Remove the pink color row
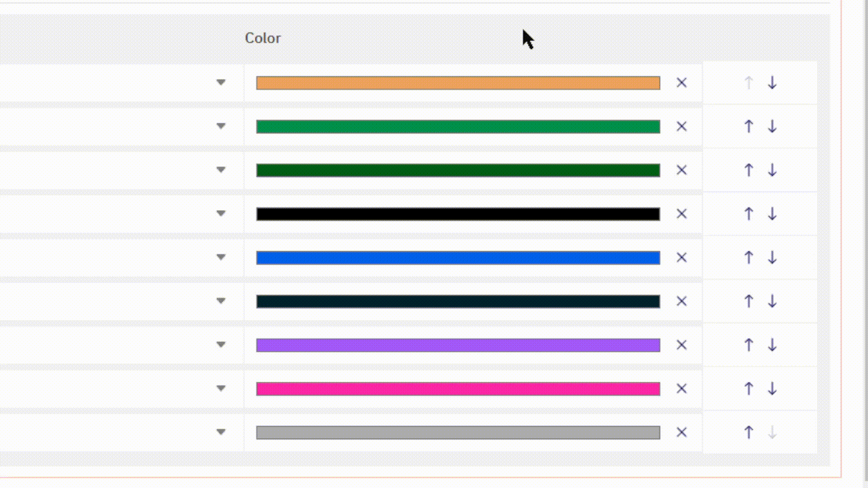 click(682, 388)
